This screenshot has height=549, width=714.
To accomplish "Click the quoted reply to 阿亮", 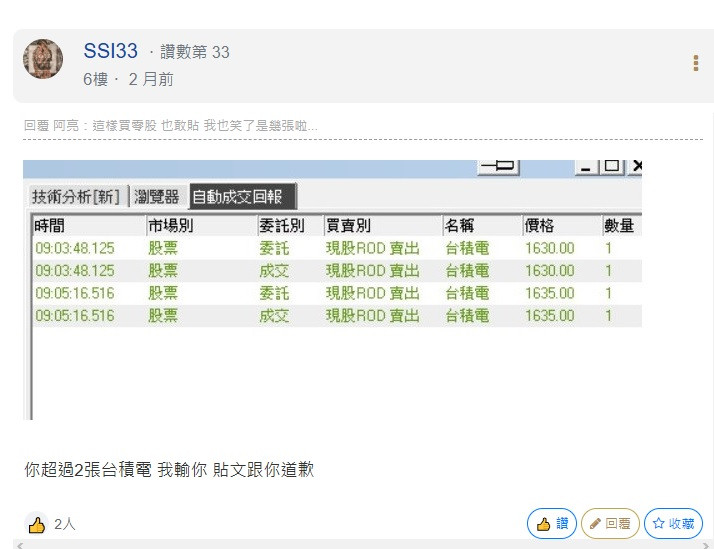I will pos(171,126).
